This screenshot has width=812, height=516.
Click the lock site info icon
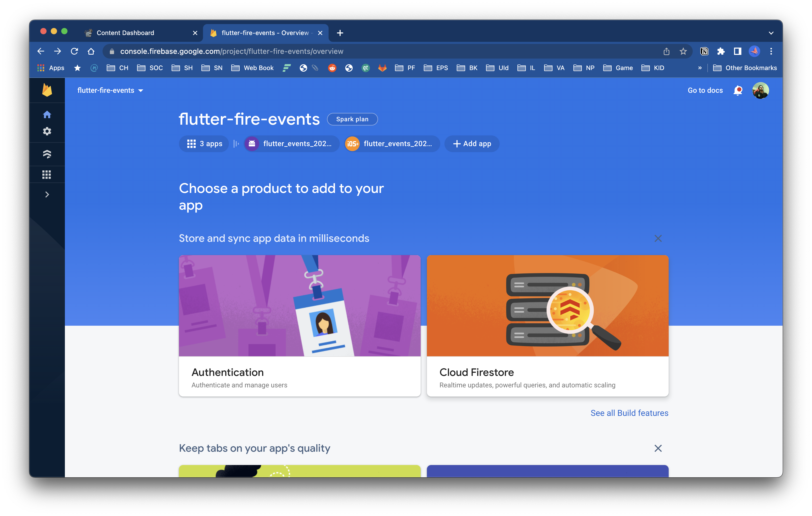point(112,51)
